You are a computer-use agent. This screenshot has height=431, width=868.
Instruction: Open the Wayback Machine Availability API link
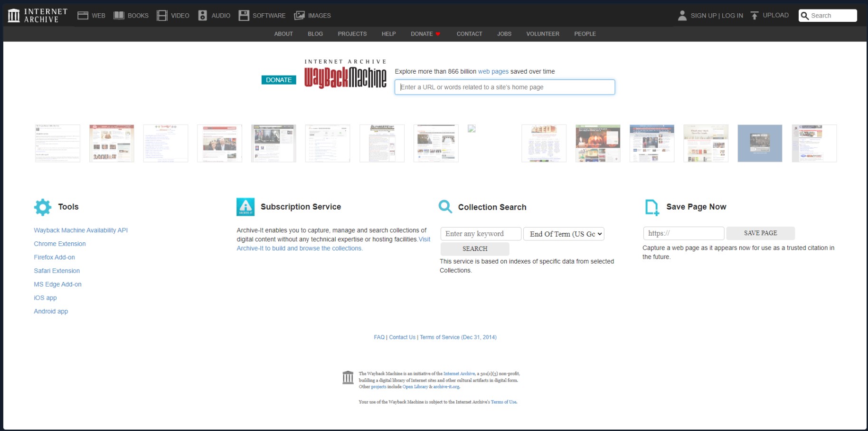[81, 230]
